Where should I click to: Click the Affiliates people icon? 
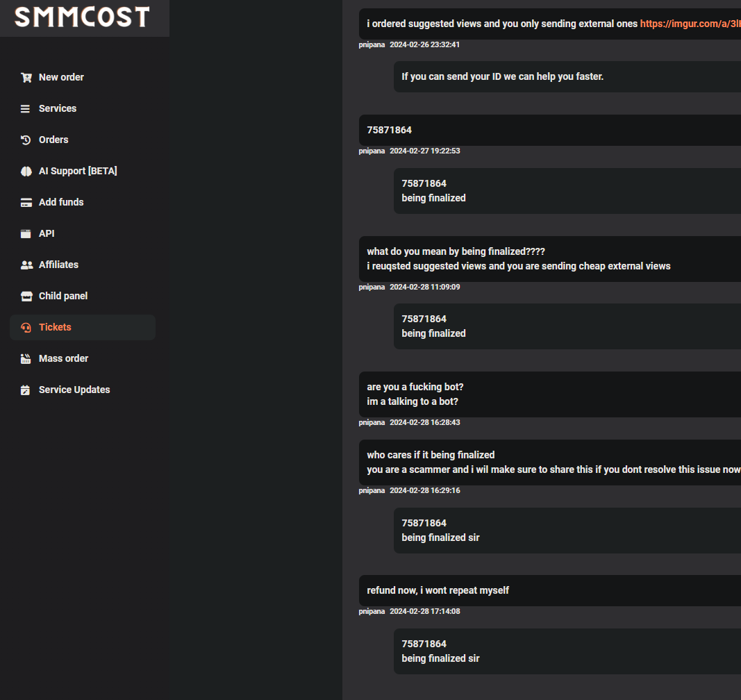click(26, 265)
